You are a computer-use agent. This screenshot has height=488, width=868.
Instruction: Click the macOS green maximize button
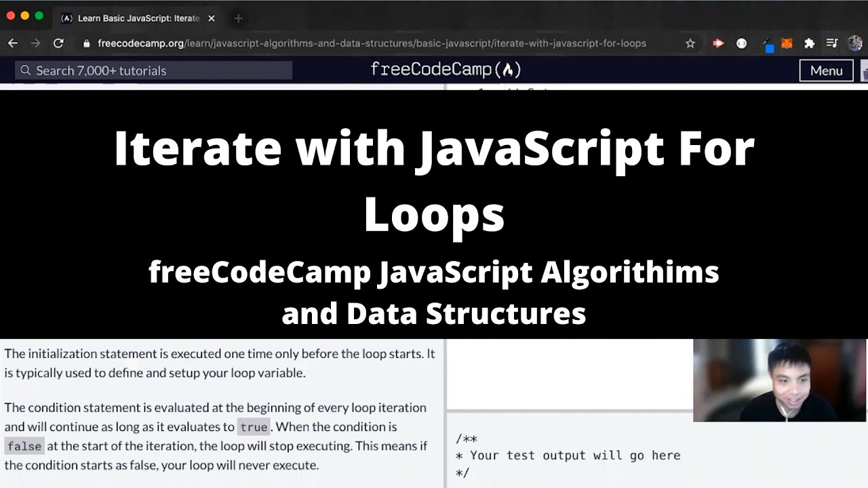39,16
